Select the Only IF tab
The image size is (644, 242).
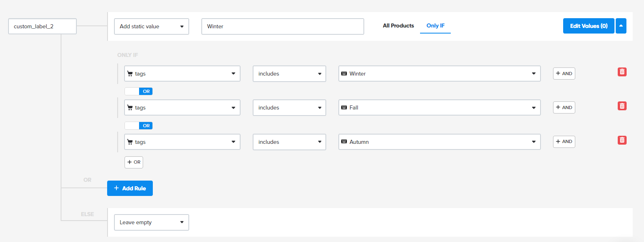[435, 26]
